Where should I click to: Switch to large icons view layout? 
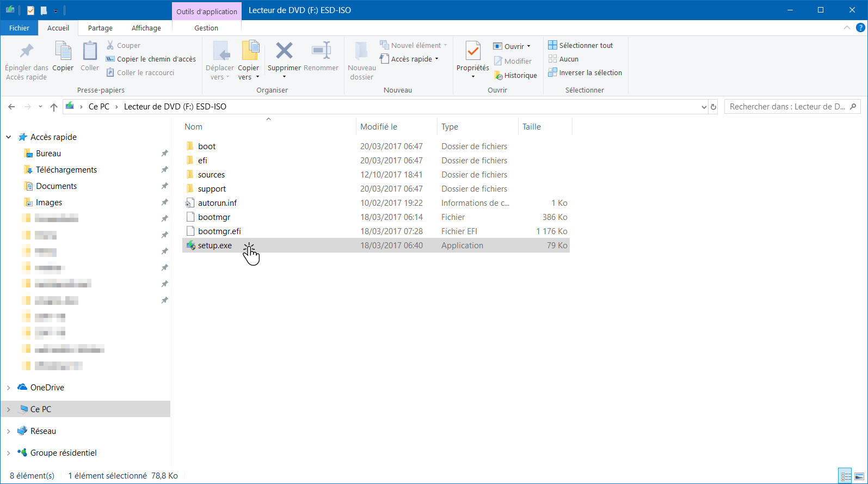[x=859, y=476]
